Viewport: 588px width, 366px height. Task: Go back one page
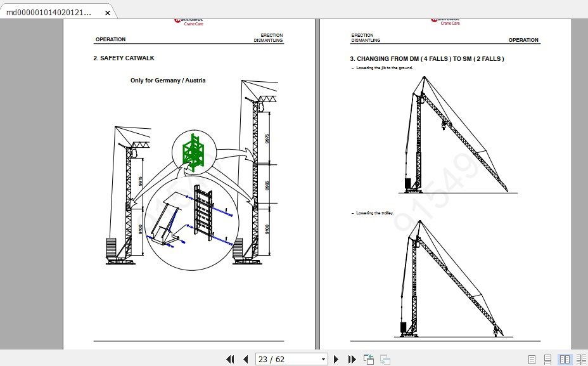[x=245, y=359]
